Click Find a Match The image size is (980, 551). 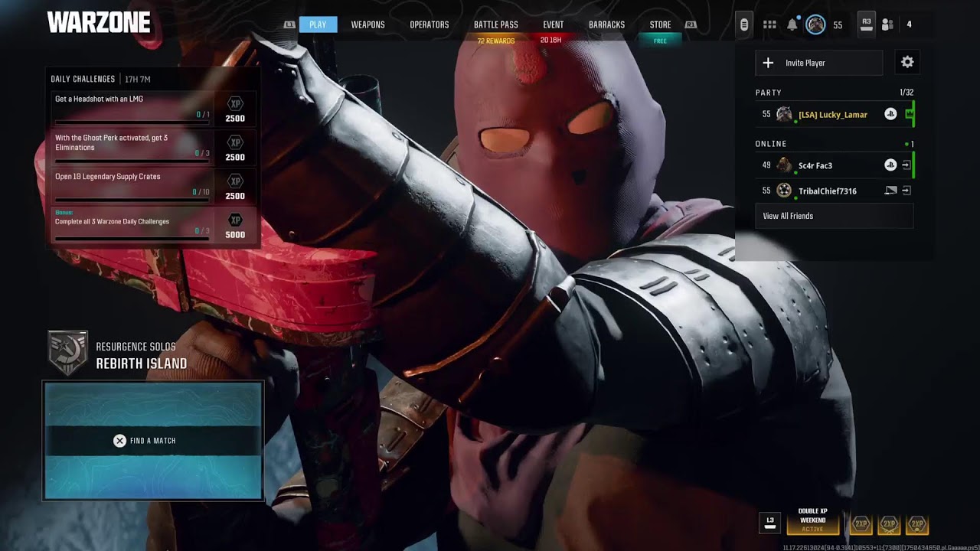tap(153, 441)
